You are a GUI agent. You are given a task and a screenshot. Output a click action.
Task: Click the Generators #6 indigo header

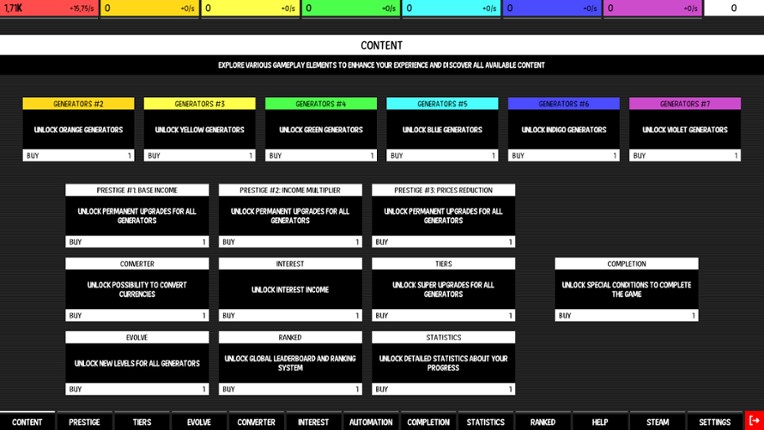tap(564, 103)
